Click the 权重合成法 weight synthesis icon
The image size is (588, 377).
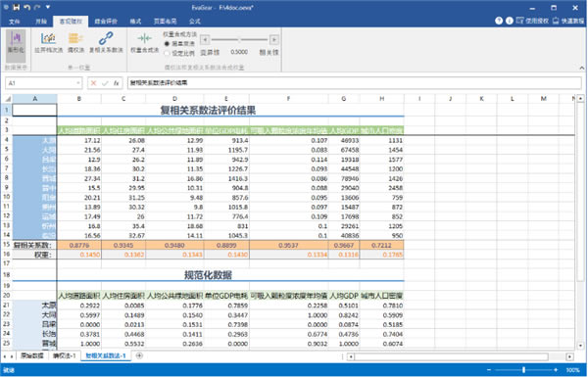point(144,42)
